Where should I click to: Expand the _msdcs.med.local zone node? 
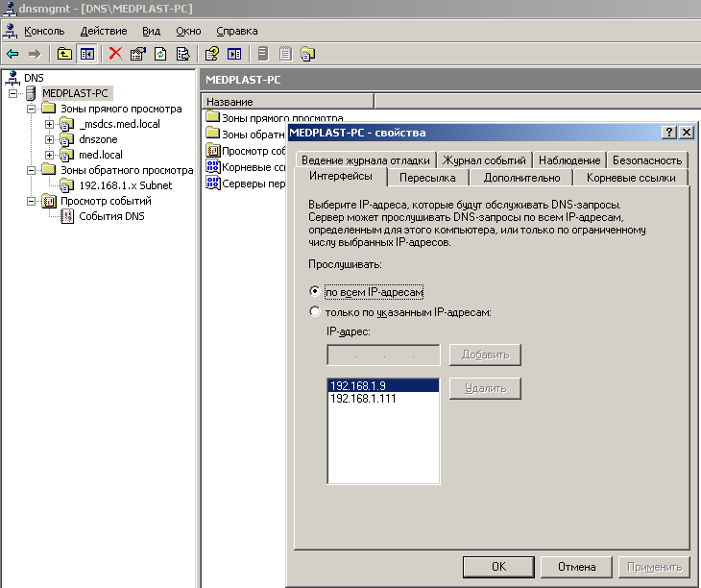49,124
